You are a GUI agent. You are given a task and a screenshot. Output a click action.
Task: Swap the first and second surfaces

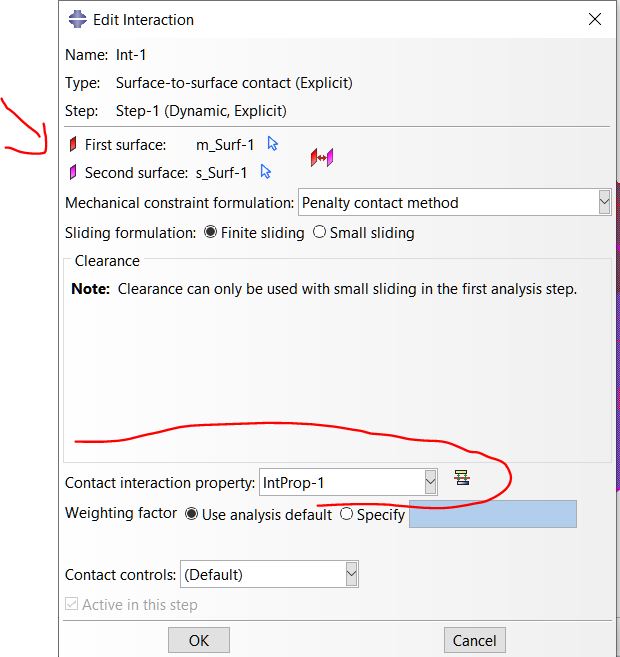[321, 158]
